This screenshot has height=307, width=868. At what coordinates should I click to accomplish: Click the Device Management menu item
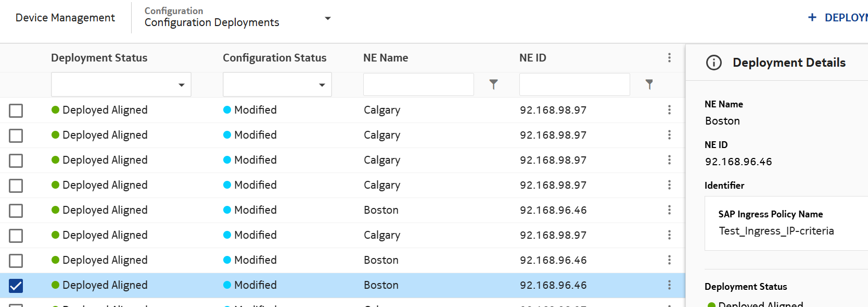click(x=65, y=18)
